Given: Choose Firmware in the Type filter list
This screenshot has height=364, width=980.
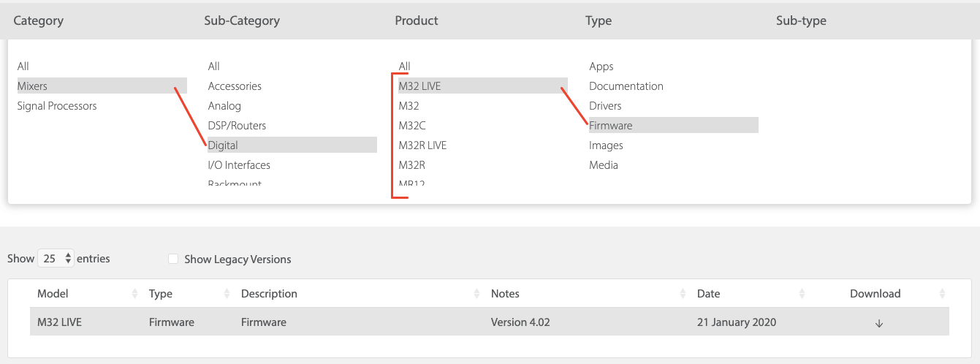Looking at the screenshot, I should 674,126.
